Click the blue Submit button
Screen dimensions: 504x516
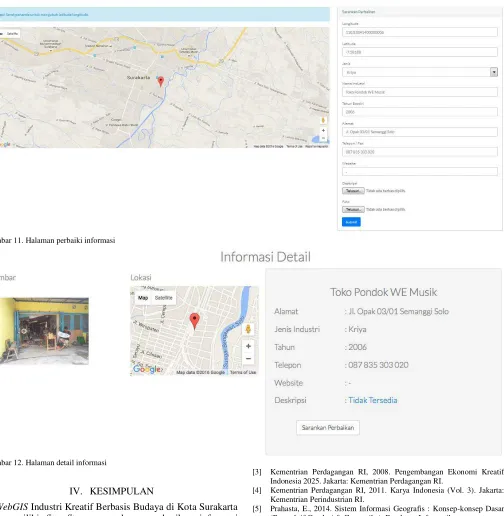[351, 222]
